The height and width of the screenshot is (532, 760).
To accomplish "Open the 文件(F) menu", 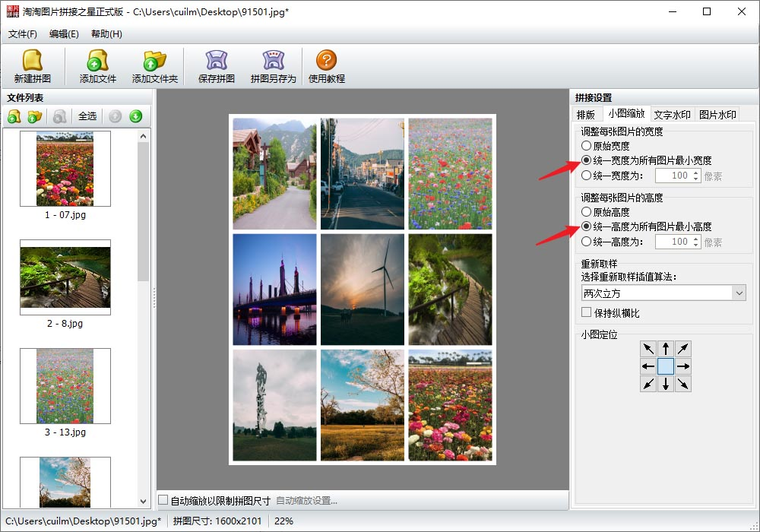I will coord(23,34).
